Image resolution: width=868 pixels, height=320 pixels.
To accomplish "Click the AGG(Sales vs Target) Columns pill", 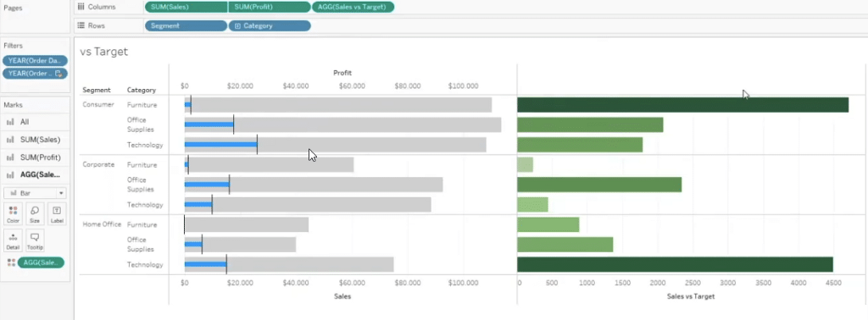I will tap(353, 7).
